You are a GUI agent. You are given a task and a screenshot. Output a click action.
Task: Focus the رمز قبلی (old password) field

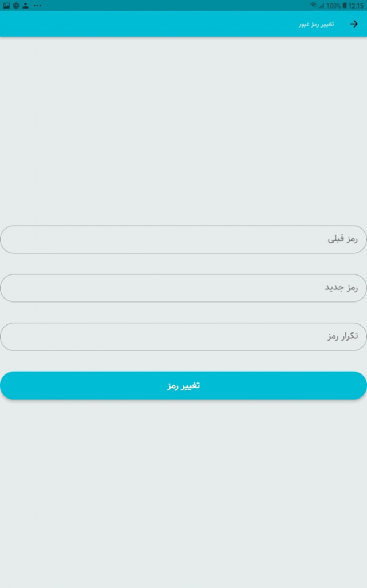pyautogui.click(x=184, y=239)
